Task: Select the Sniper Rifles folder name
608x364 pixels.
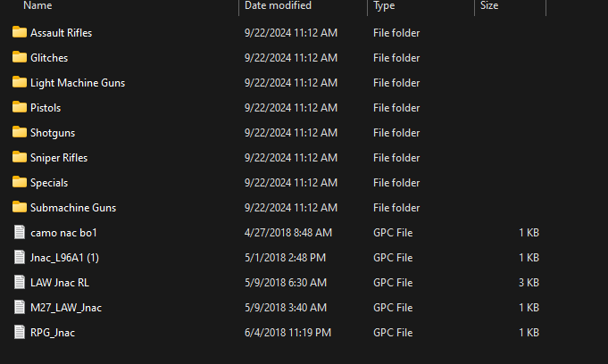Action: 59,158
